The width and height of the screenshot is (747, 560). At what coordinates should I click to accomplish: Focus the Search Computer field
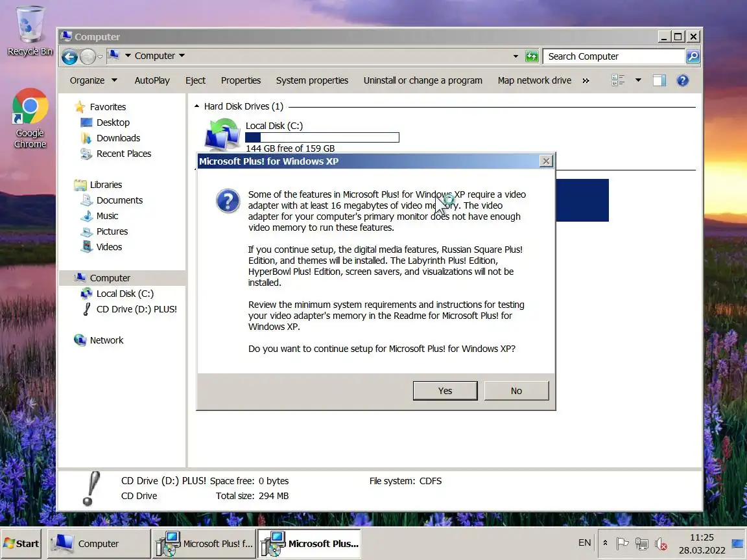click(614, 56)
